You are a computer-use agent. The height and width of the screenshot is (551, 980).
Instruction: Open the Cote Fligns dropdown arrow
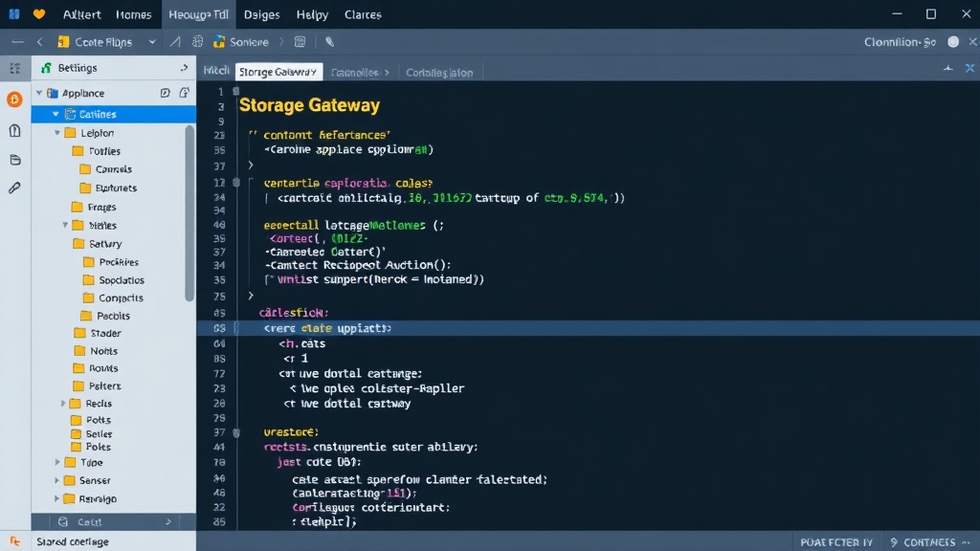click(x=152, y=42)
